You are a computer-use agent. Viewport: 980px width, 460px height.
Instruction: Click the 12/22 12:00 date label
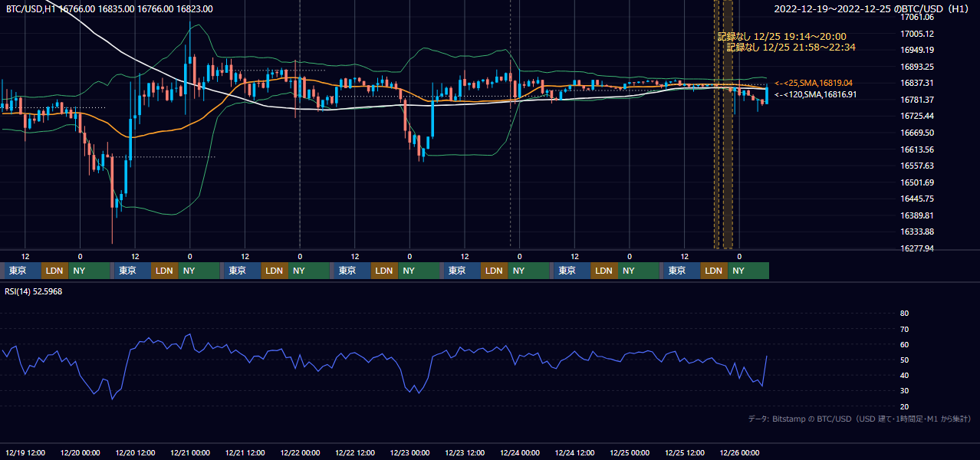(x=355, y=452)
